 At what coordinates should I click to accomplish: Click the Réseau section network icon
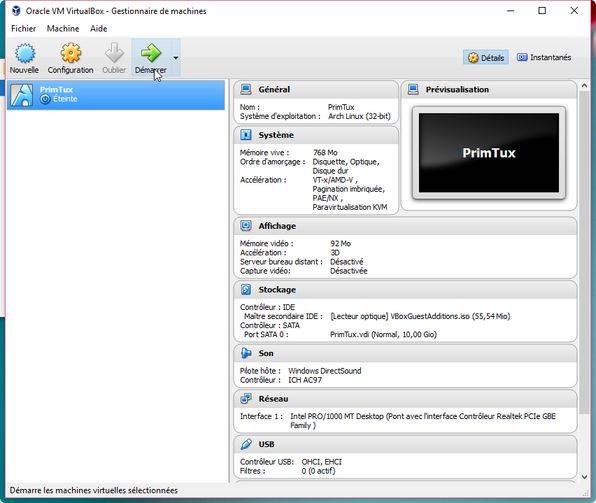point(246,398)
